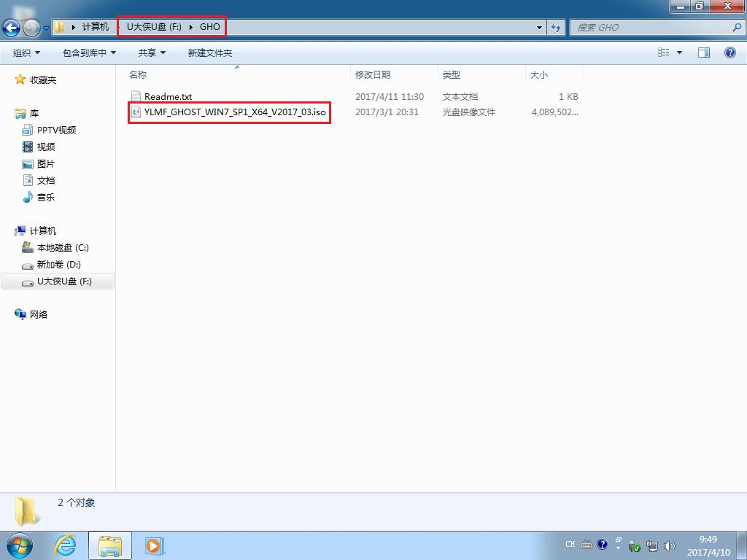
Task: Open Windows Media Player from the taskbar
Action: 154,545
